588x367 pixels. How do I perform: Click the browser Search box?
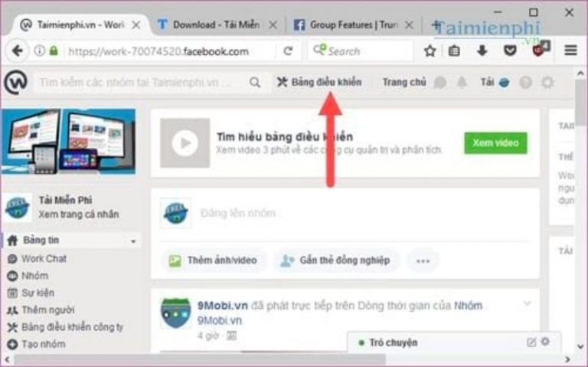(360, 51)
